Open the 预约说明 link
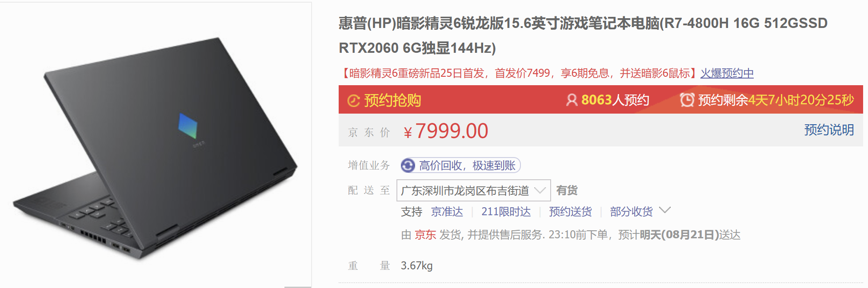 (x=829, y=130)
